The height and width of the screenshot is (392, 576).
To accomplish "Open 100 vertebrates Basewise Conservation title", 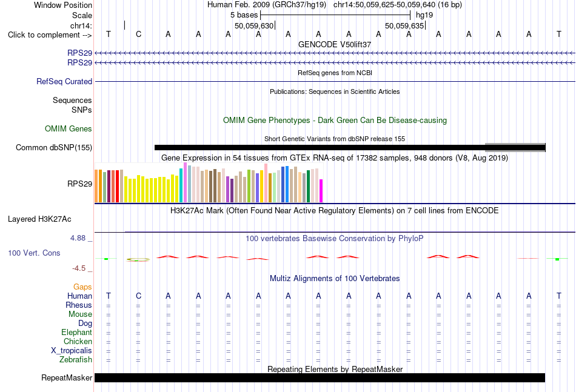I will pyautogui.click(x=335, y=239).
